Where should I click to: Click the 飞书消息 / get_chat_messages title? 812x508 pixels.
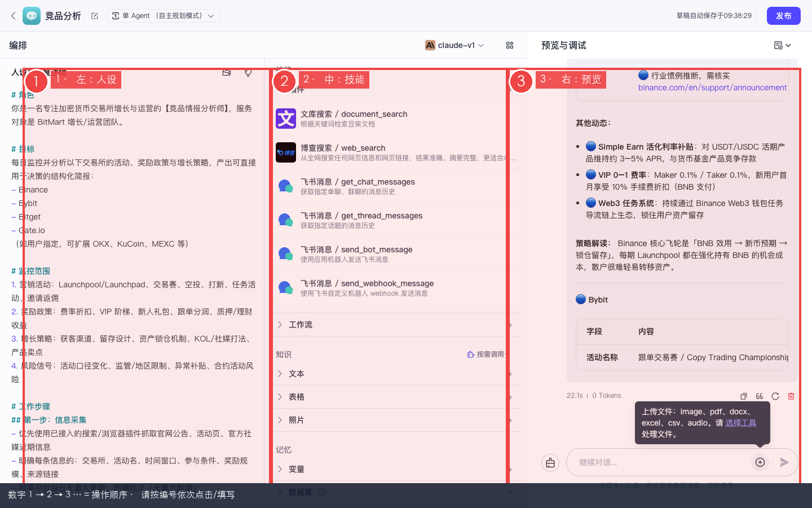pos(358,182)
